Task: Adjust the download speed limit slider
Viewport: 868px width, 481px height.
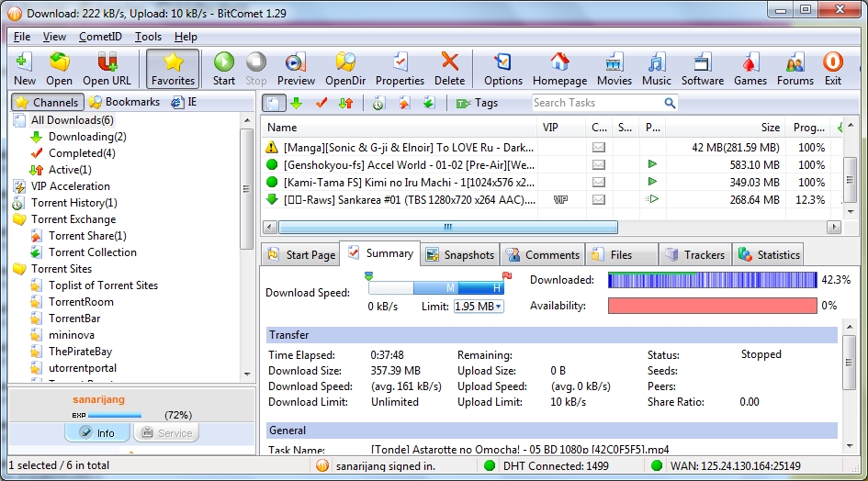Action: click(x=436, y=287)
